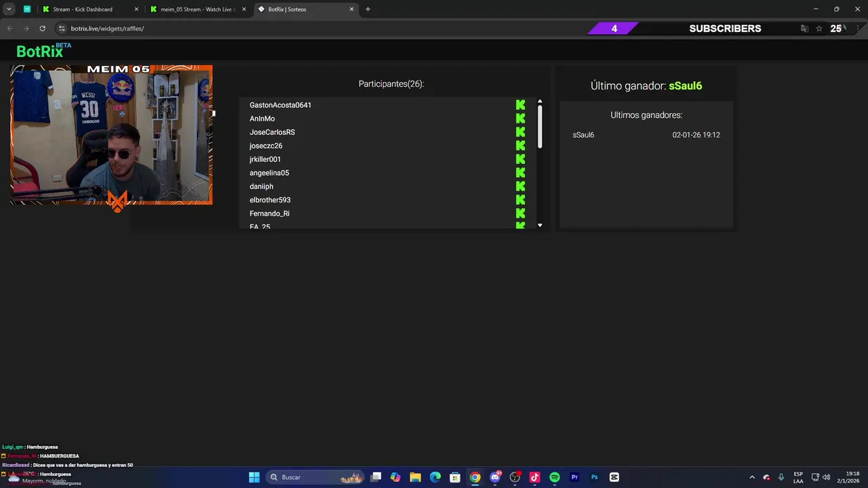This screenshot has width=868, height=488.
Task: Click the BotRix beta logo
Action: pos(43,50)
